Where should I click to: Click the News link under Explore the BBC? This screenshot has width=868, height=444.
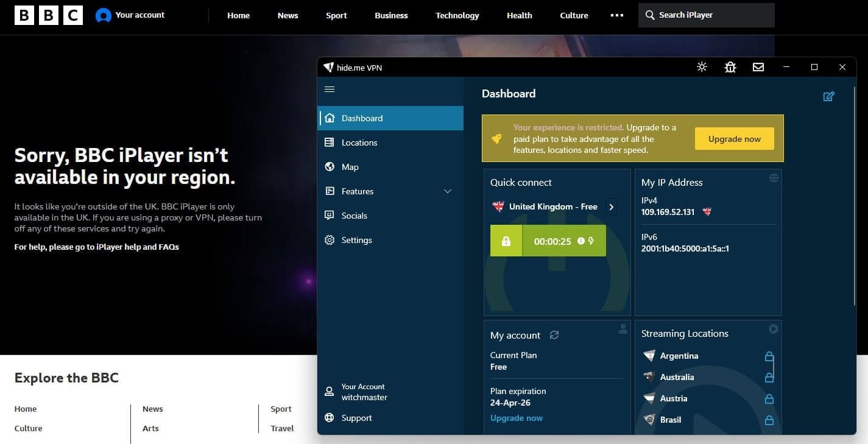tap(153, 409)
